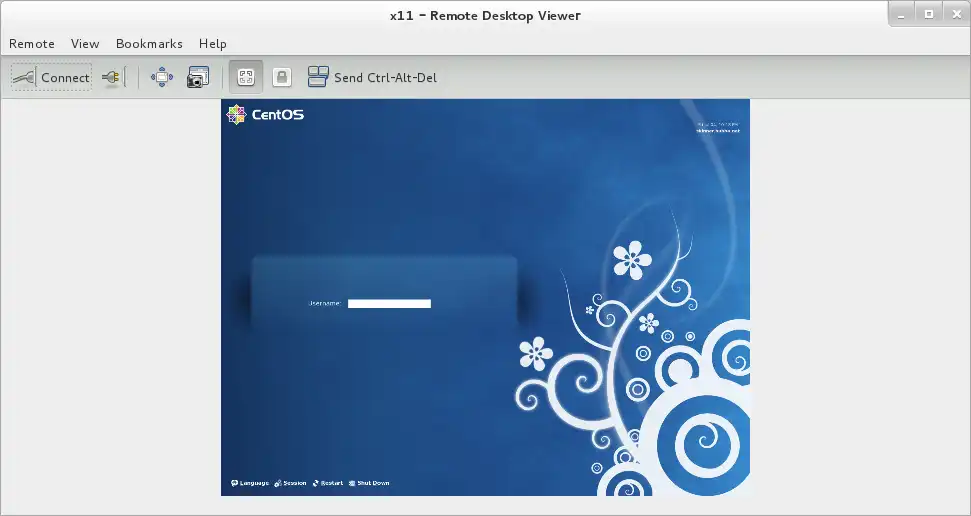Click Restart option on login screen
Viewport: 971px width, 516px height.
click(x=328, y=483)
